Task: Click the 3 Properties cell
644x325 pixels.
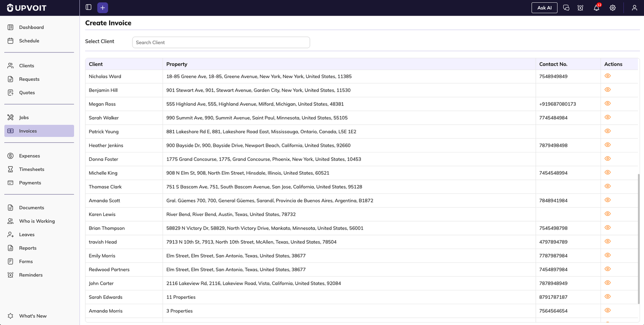Action: (x=180, y=311)
